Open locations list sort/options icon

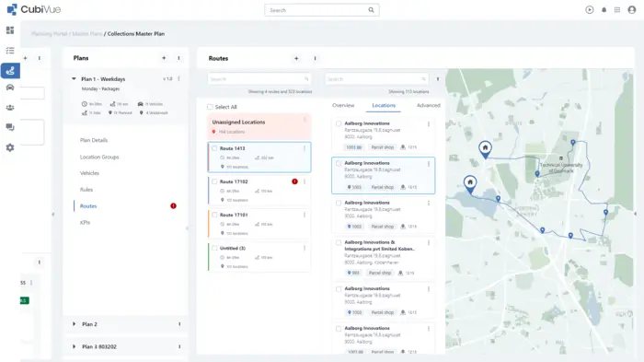438,78
